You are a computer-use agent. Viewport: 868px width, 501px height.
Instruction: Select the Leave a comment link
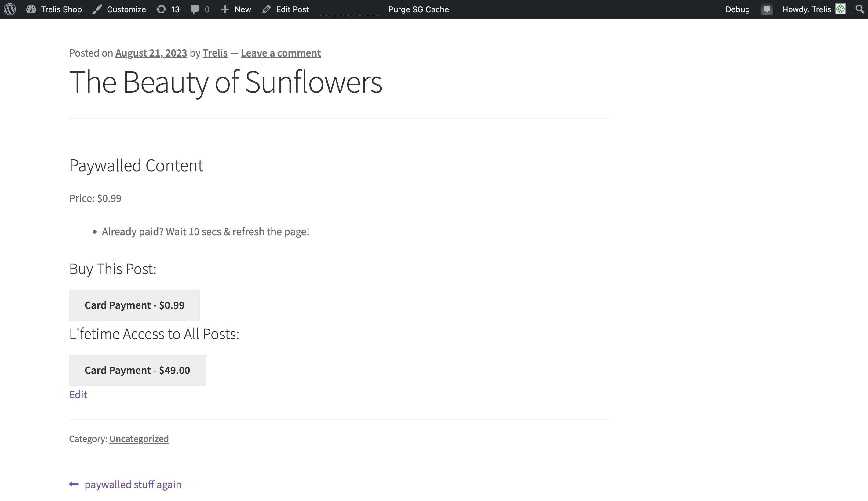pyautogui.click(x=280, y=53)
